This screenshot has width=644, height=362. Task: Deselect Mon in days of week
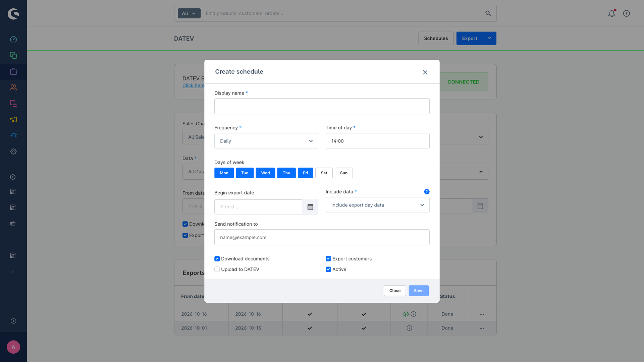tap(224, 173)
